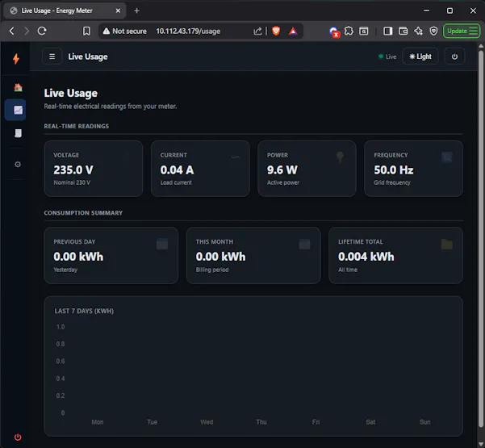Click the red power icon at the sidebar bottom
Screen dimensions: 485x448
(18, 437)
